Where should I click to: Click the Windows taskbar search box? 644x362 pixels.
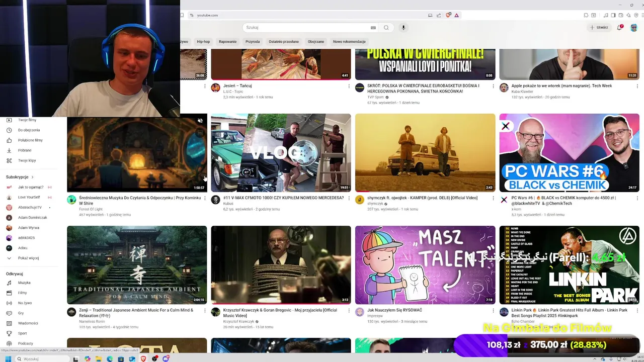point(42,359)
